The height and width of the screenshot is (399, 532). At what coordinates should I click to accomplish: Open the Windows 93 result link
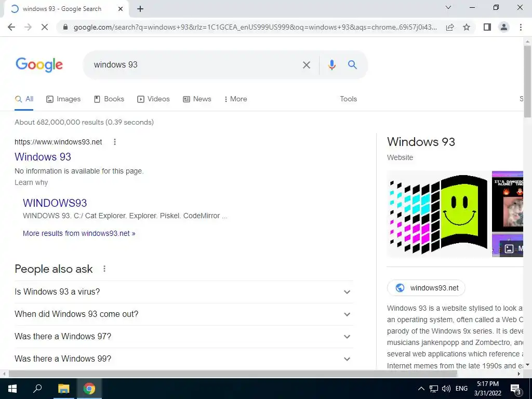click(43, 157)
